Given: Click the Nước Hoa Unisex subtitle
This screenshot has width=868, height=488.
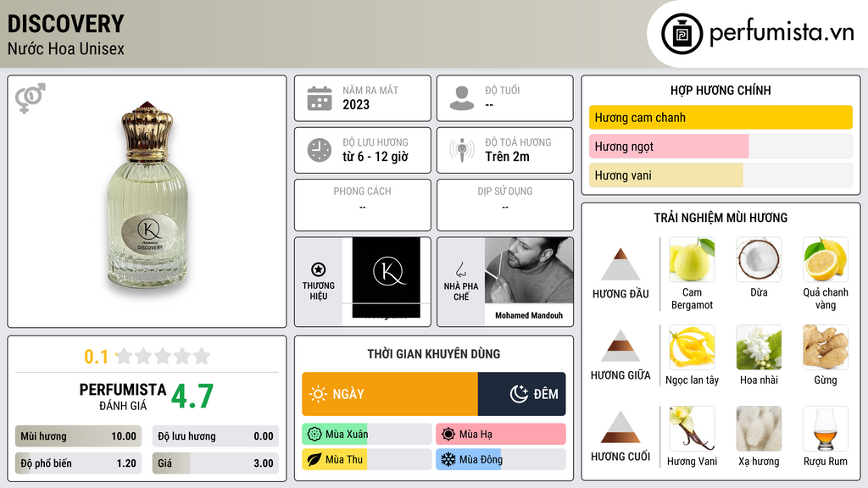Looking at the screenshot, I should 65,48.
